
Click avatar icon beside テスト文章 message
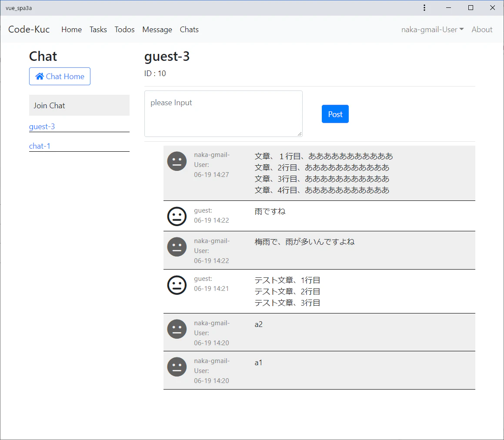tap(177, 285)
